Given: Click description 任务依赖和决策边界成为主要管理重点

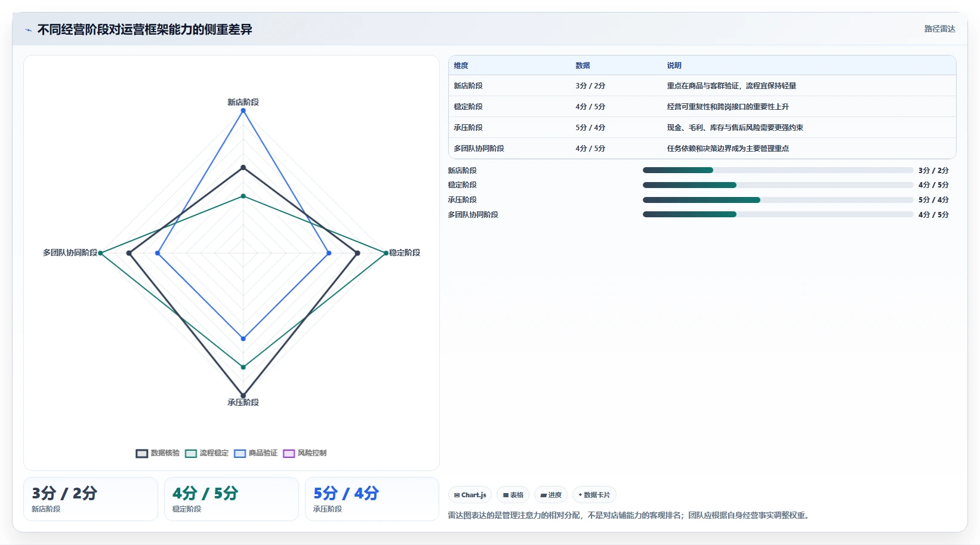Looking at the screenshot, I should [x=728, y=149].
